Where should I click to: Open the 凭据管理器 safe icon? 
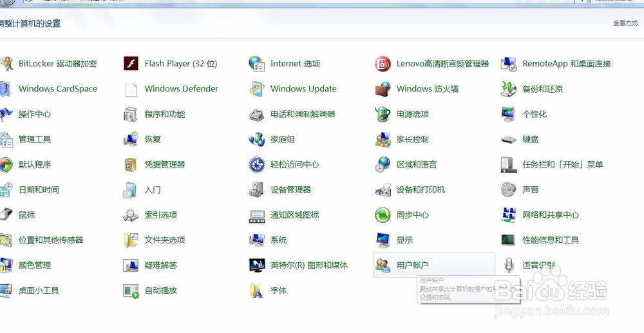click(x=131, y=165)
